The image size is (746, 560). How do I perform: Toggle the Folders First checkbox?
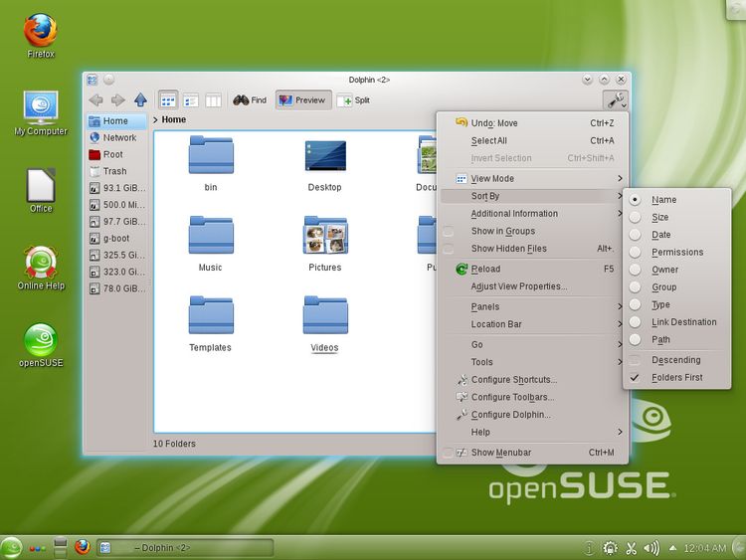pyautogui.click(x=635, y=378)
